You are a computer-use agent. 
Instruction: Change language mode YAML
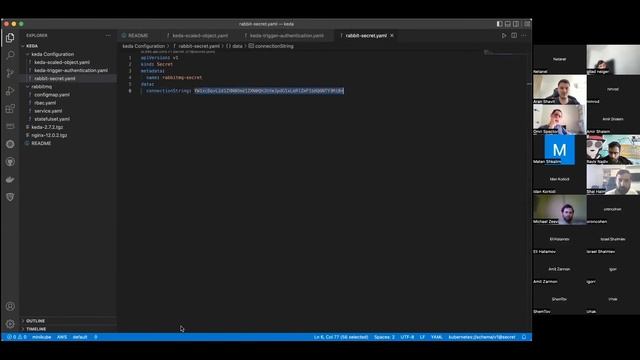coord(437,337)
